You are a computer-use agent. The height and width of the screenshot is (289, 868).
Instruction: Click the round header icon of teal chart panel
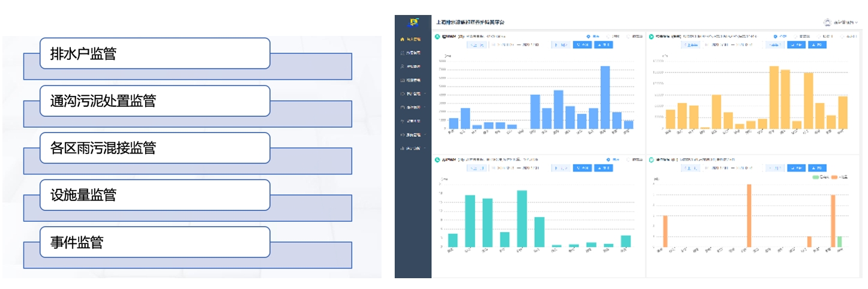(x=437, y=159)
